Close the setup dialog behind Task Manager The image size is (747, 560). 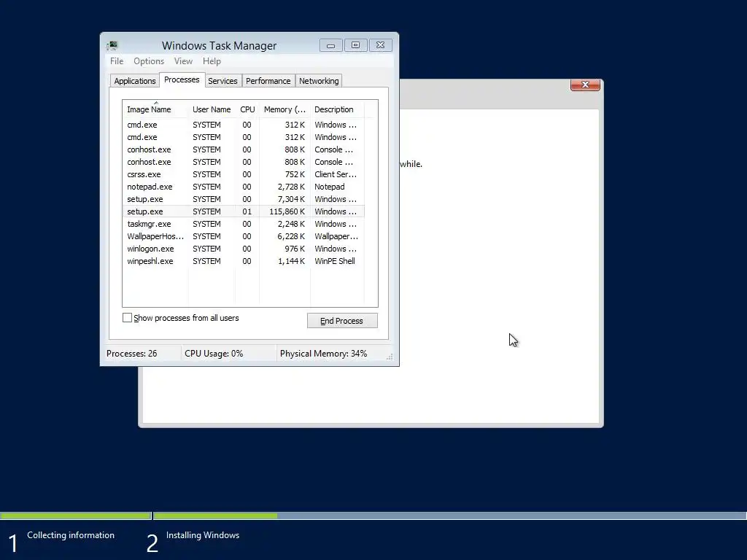click(x=585, y=85)
